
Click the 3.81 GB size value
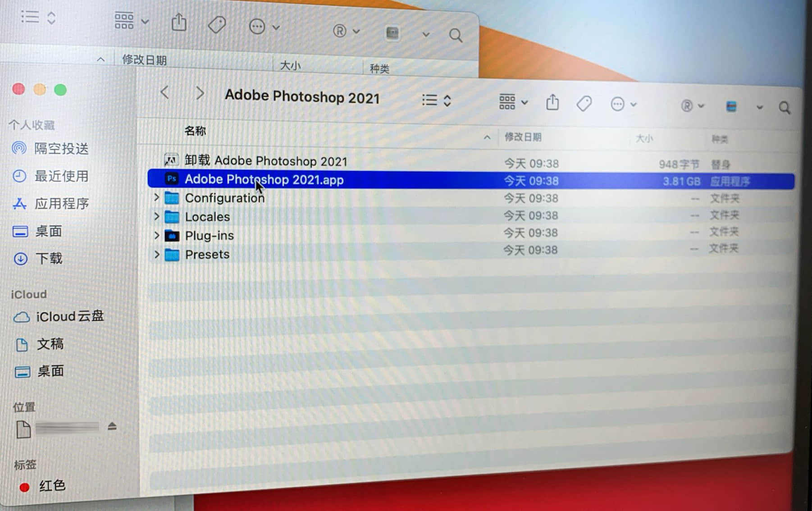tap(681, 182)
